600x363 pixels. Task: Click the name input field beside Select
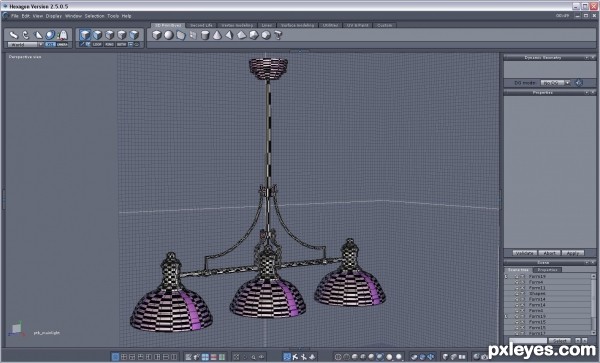528,340
